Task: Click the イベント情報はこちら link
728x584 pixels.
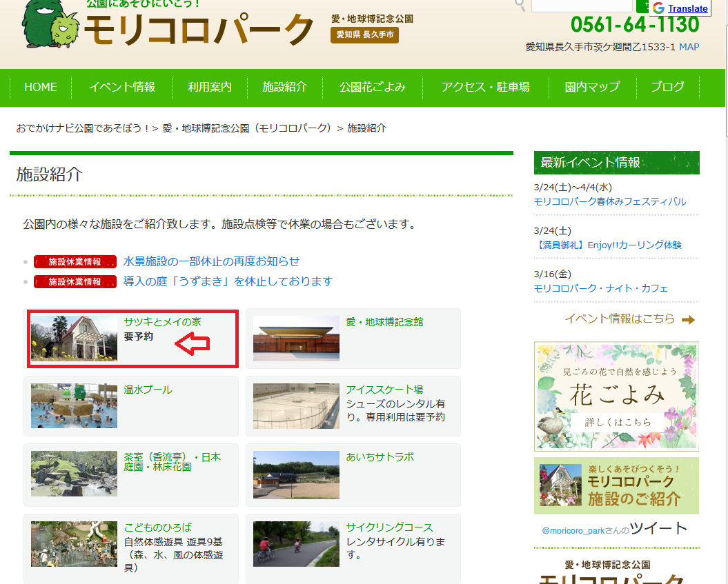Action: click(620, 319)
